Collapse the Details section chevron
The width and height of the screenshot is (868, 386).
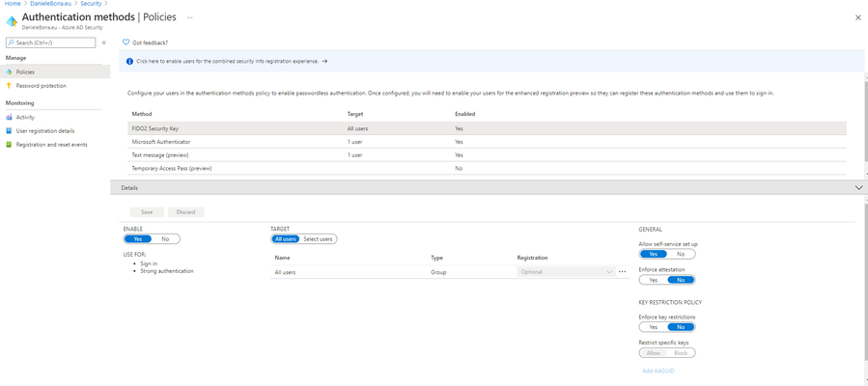click(x=858, y=187)
